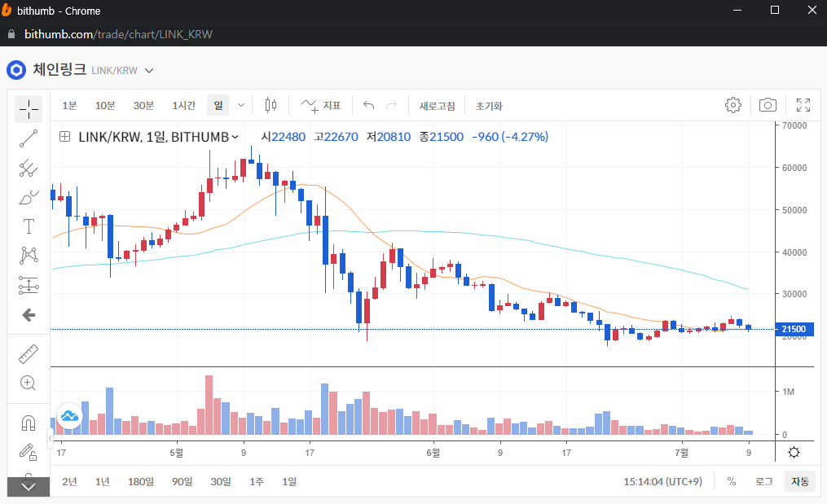Click the 고22670 high price value
Screen dimensions: 827x504
(336, 137)
